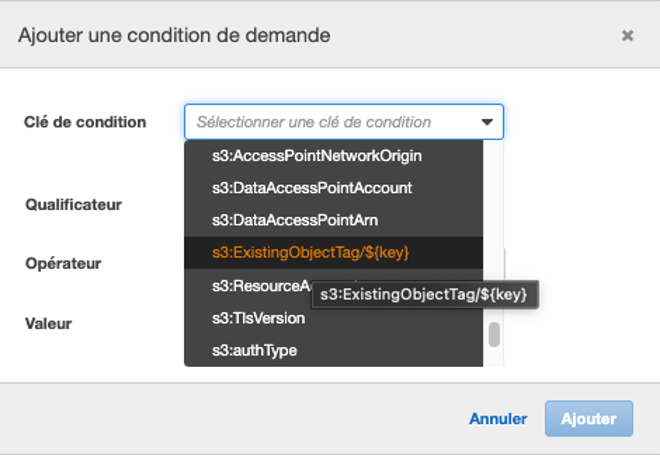Select s3:AccessPointNetworkOrigin from the list
Screen dimensions: 660x456
pyautogui.click(x=316, y=156)
